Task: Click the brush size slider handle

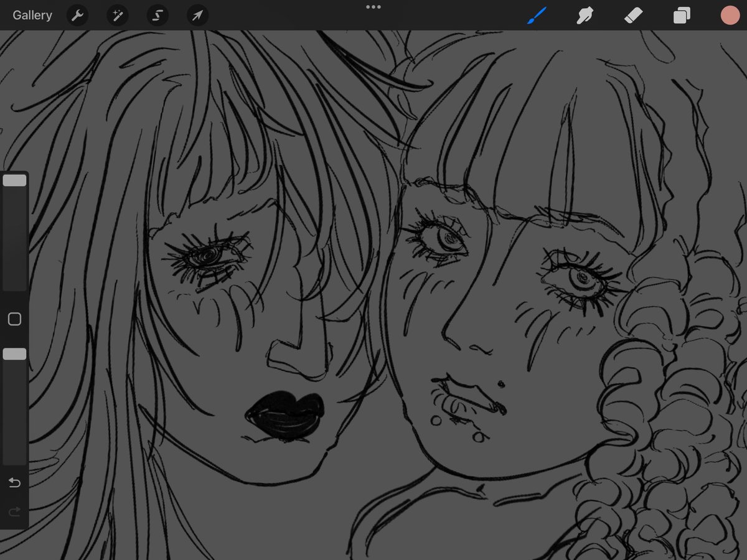Action: click(14, 180)
